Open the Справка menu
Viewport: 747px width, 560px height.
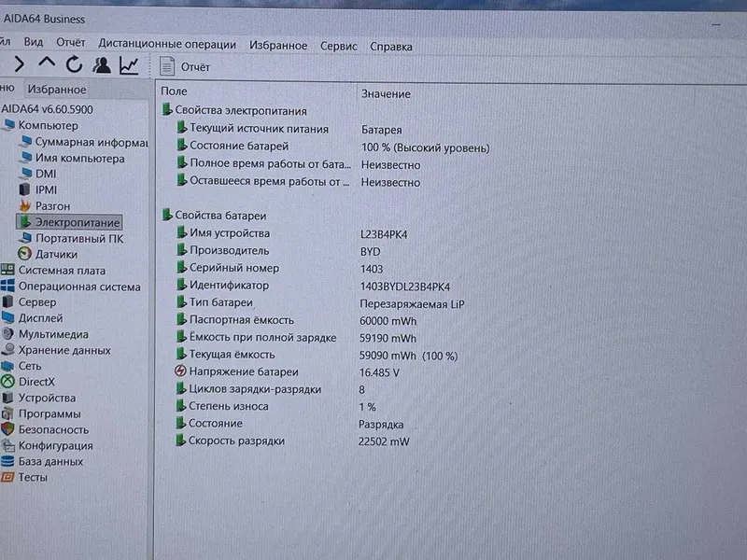pyautogui.click(x=390, y=47)
